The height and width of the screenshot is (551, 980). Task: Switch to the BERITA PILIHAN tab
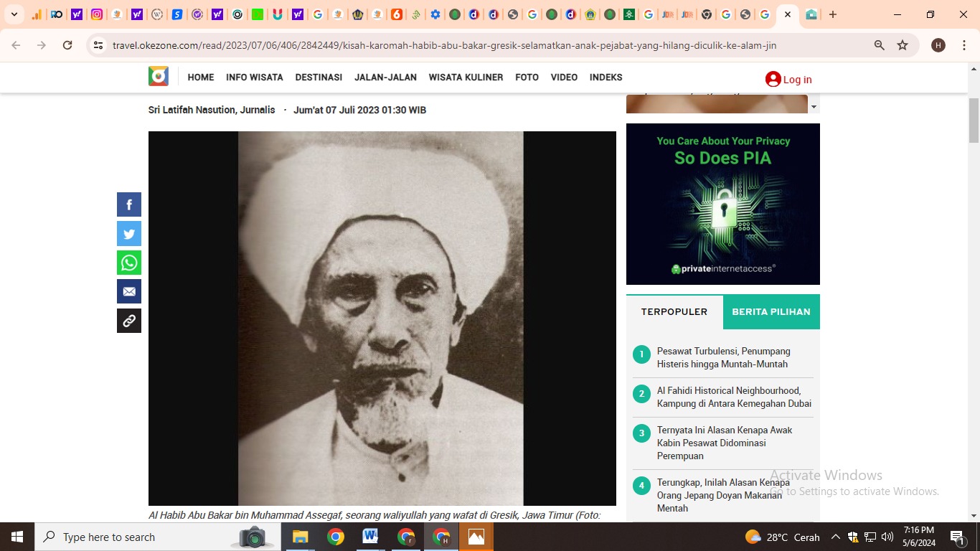click(771, 311)
